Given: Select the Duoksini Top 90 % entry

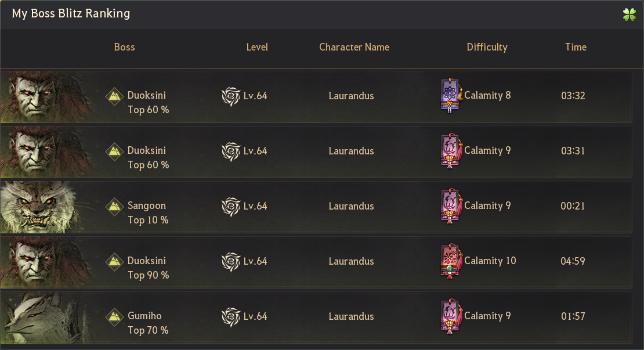Looking at the screenshot, I should pos(148,268).
